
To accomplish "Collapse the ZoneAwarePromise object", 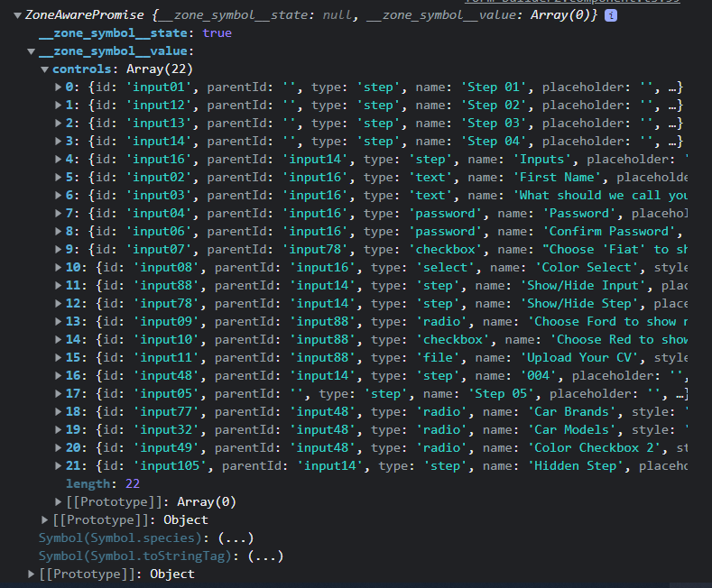I will click(18, 15).
